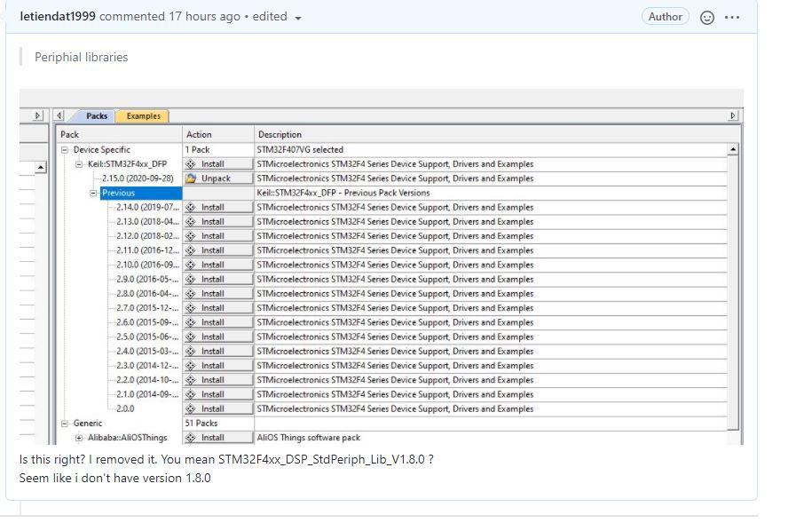Click the AliOS Things software pack description
Viewport: 812px width, 531px height.
point(309,438)
